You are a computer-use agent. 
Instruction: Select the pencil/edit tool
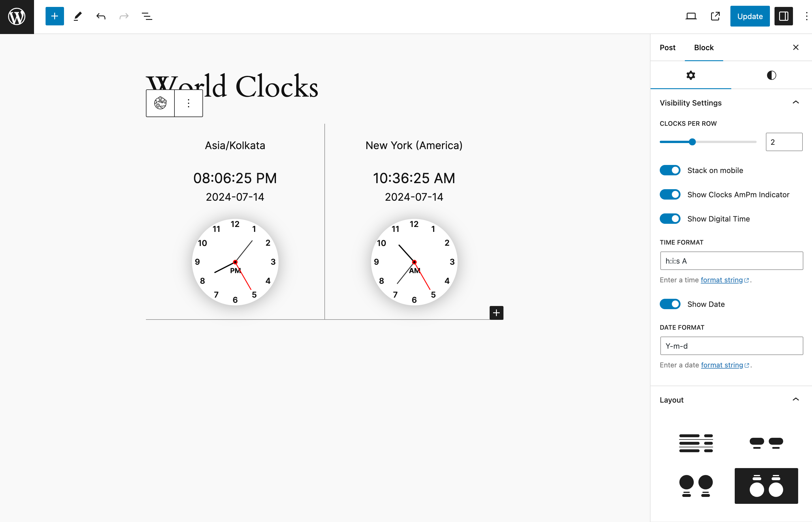pyautogui.click(x=77, y=16)
